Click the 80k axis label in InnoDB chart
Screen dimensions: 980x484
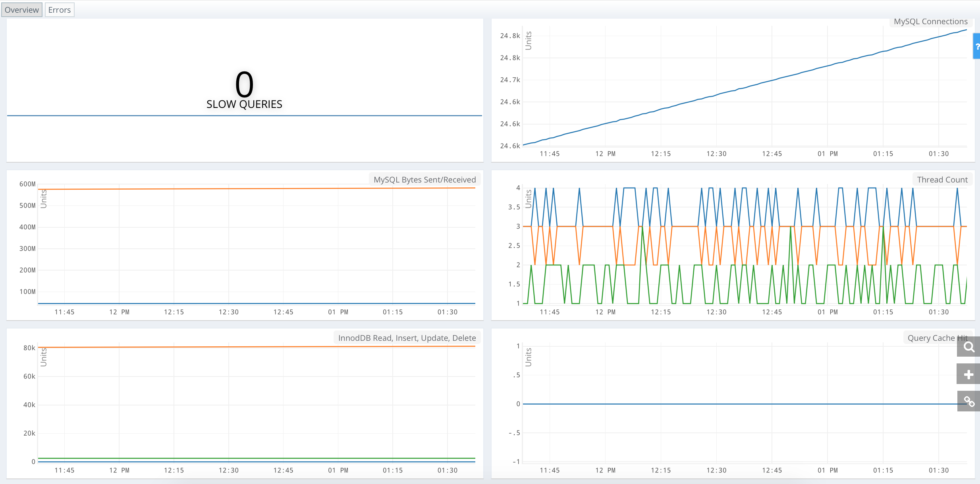(29, 348)
